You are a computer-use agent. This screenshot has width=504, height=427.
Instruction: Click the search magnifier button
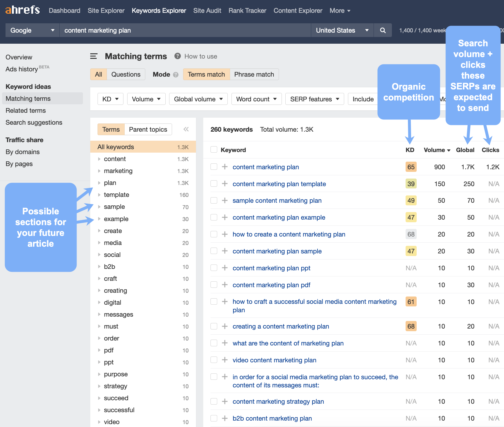coord(383,30)
